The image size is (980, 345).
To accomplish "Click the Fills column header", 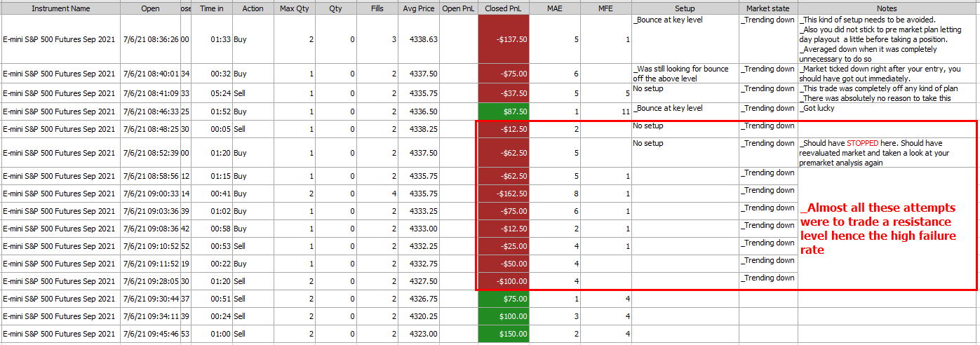I will pyautogui.click(x=377, y=8).
